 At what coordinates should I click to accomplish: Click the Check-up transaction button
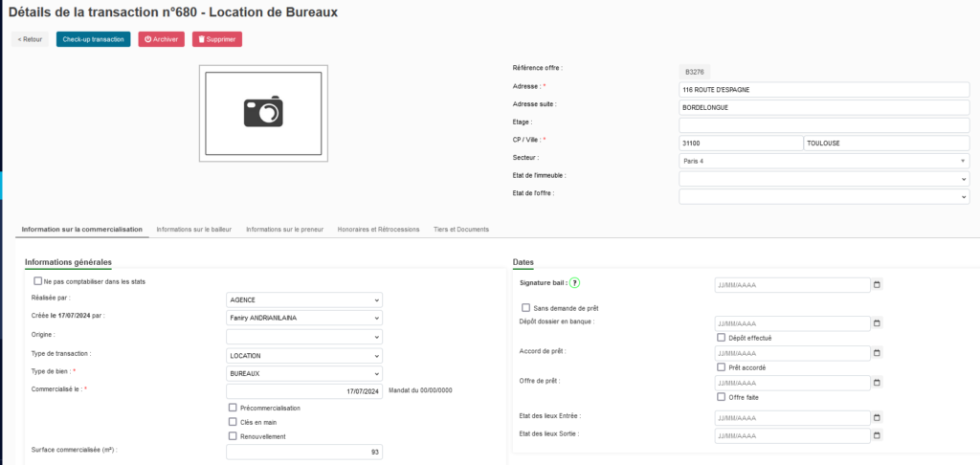pyautogui.click(x=93, y=39)
